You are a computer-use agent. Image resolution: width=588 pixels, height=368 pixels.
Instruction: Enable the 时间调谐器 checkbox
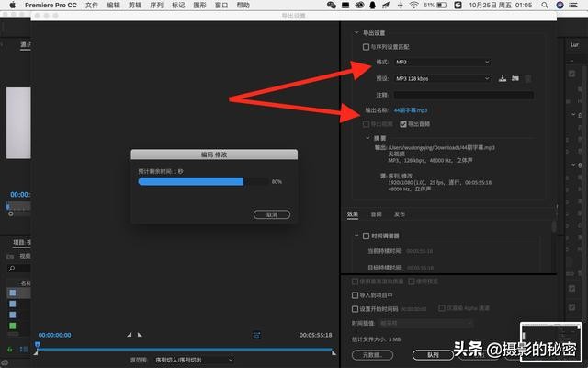366,236
